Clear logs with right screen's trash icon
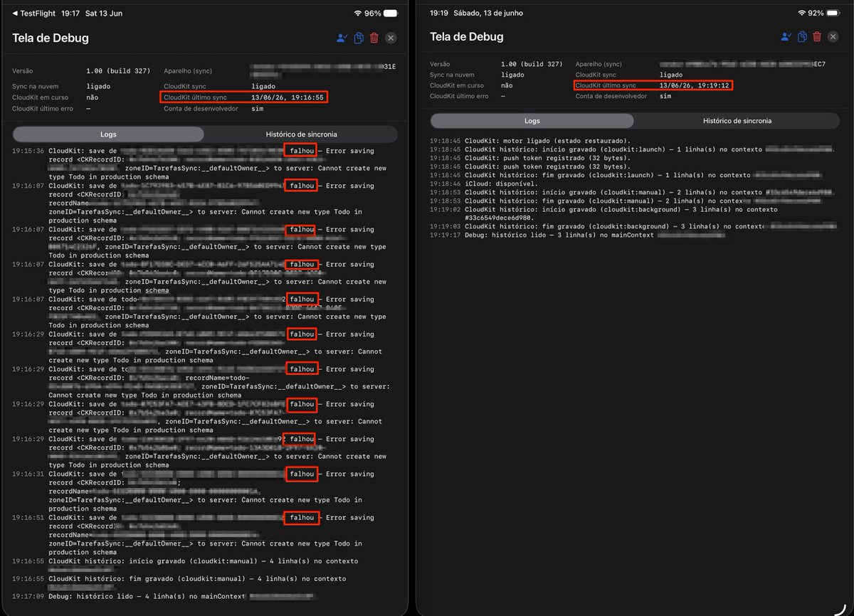The width and height of the screenshot is (854, 616). coord(817,37)
